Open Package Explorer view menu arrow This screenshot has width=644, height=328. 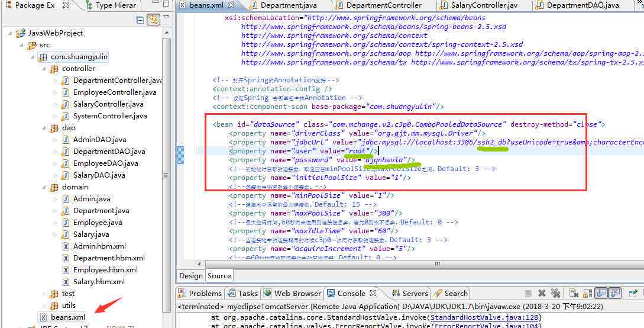pos(166,17)
